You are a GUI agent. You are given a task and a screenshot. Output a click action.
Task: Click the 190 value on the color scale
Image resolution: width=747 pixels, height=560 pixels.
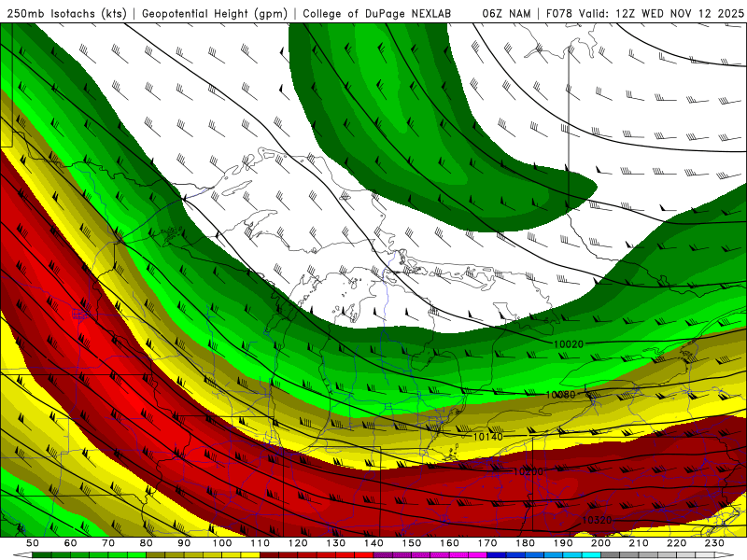563,543
